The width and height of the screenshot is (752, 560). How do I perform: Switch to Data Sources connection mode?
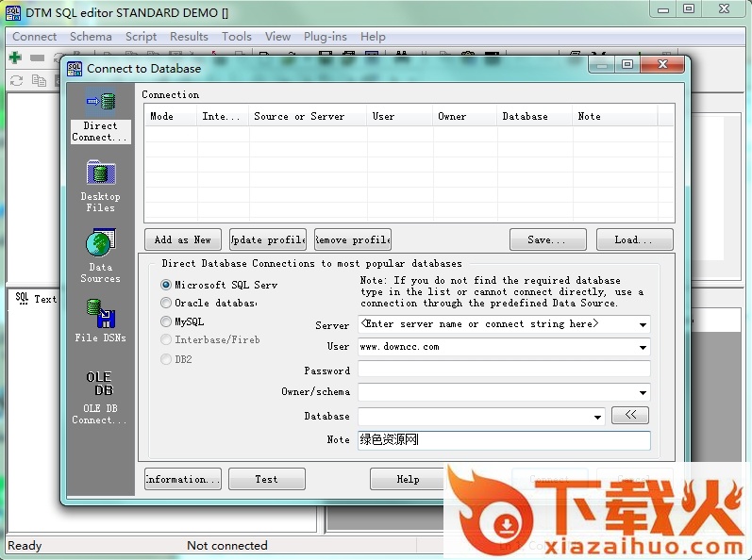tap(101, 256)
